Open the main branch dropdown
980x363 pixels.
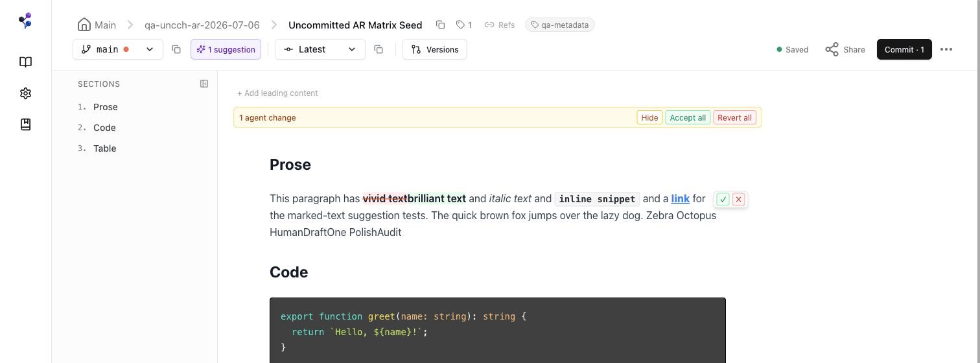118,49
